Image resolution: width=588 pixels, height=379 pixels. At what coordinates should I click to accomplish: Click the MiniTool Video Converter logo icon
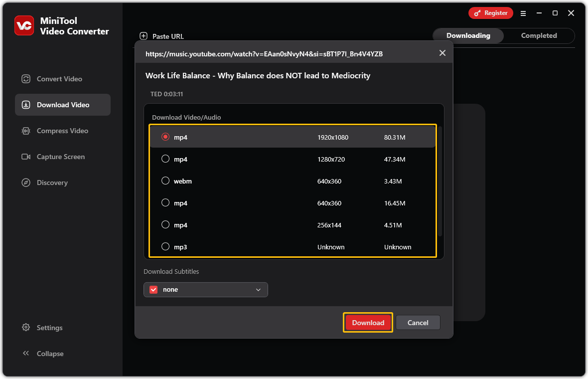click(24, 25)
